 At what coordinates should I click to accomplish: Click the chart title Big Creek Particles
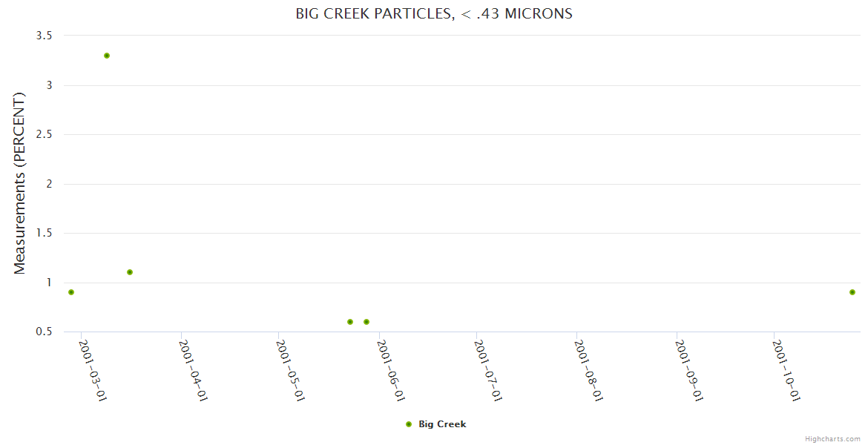[434, 14]
